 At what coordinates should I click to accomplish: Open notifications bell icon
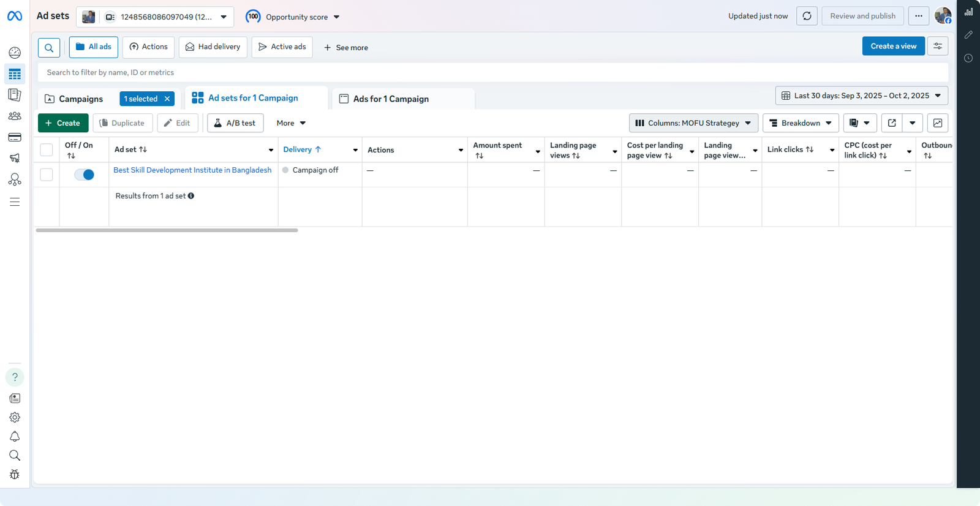pos(15,436)
